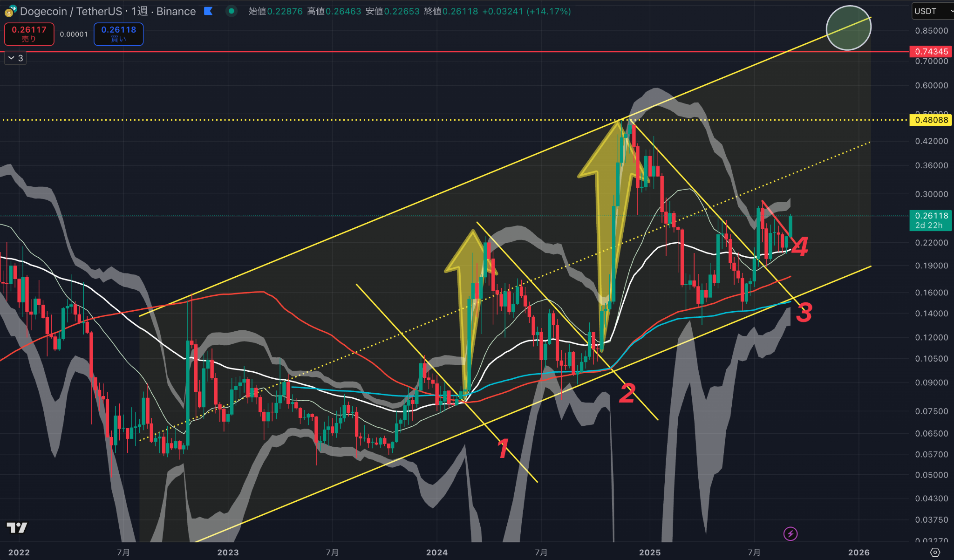Click the green market status dot
The image size is (954, 560).
coord(232,11)
